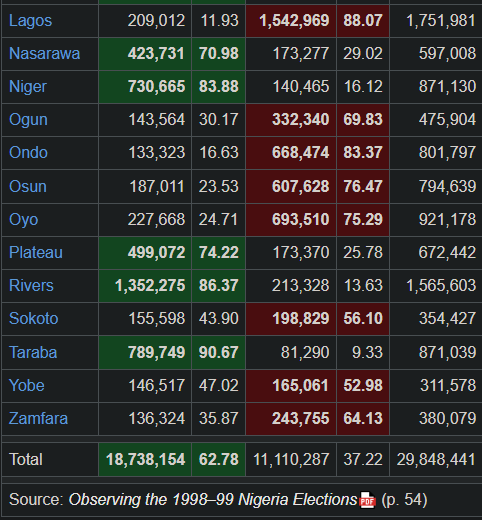
Task: Select Taraba vote count 81,290
Action: tap(305, 352)
